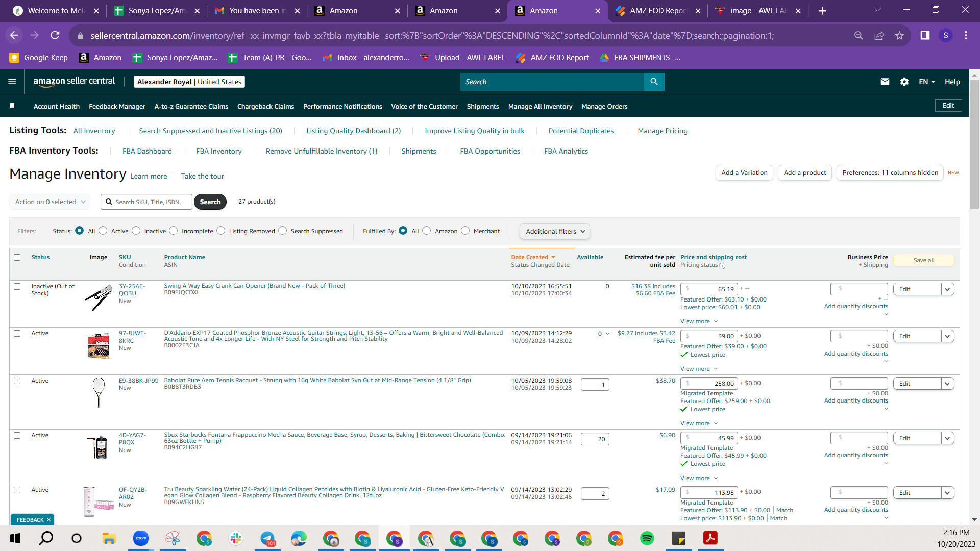Select the Search Suppressed status filter
The image size is (980, 551).
283,231
